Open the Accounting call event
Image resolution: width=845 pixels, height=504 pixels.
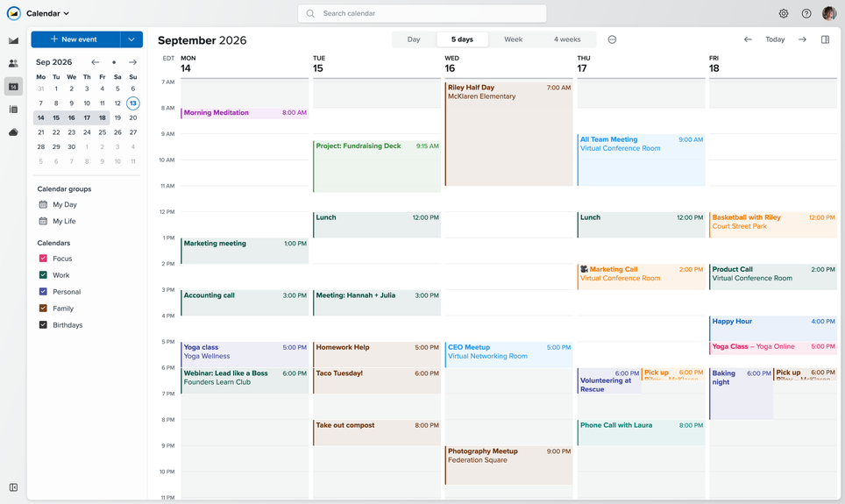[x=245, y=302]
